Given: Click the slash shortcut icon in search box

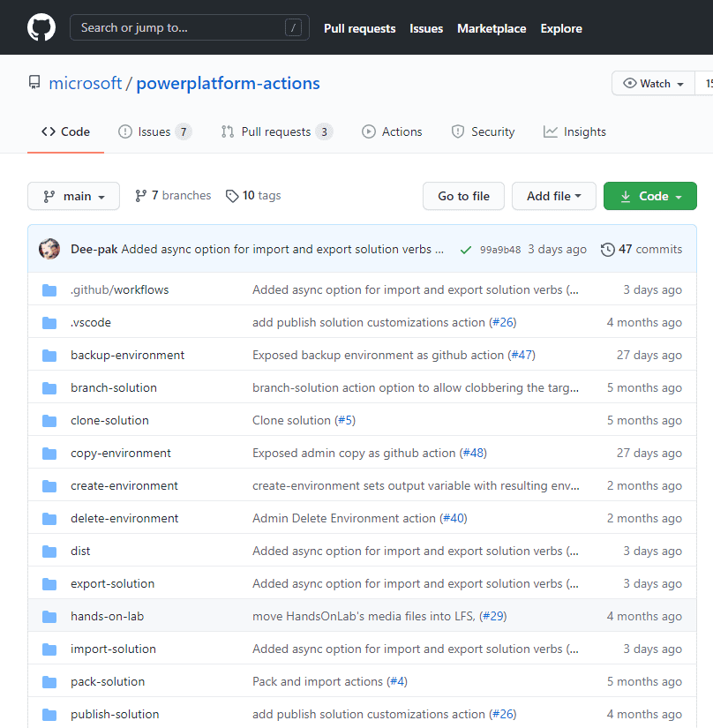Looking at the screenshot, I should point(293,28).
